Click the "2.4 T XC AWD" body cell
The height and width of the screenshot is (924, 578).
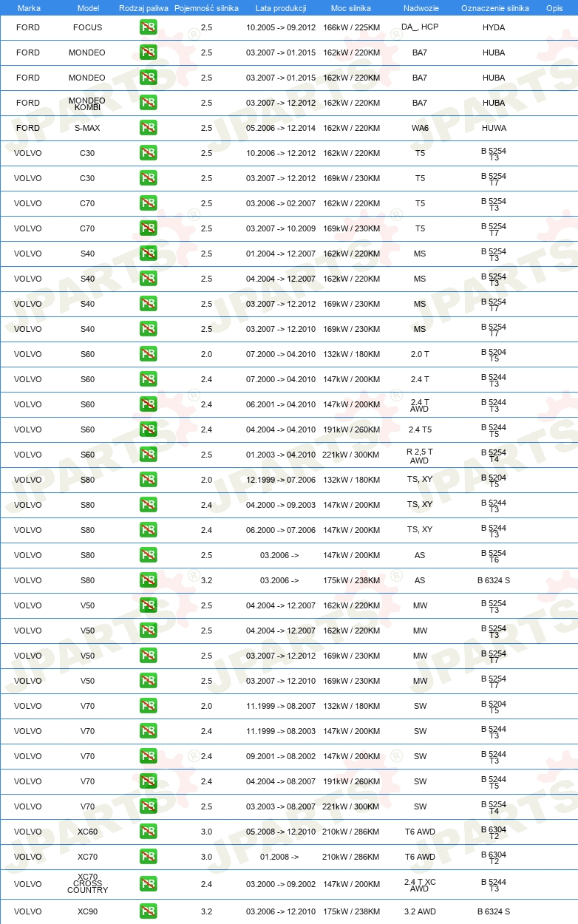(419, 884)
